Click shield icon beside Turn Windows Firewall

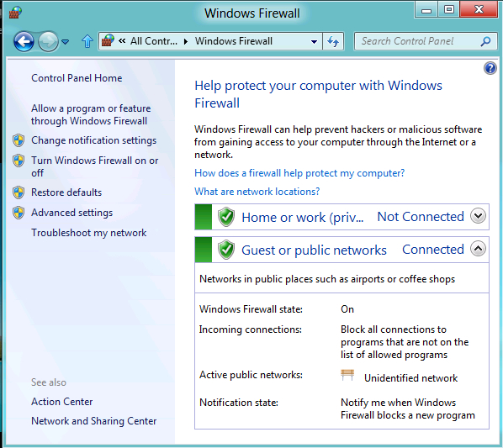pyautogui.click(x=19, y=161)
